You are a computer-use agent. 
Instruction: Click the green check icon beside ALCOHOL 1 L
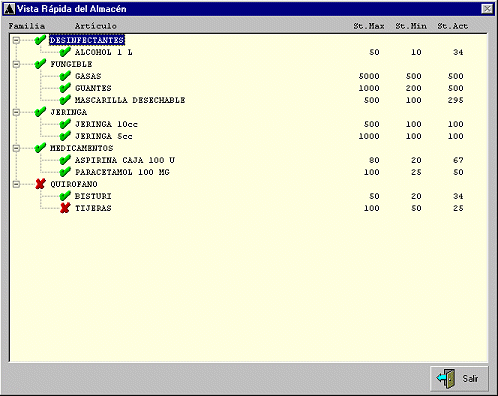pyautogui.click(x=65, y=52)
